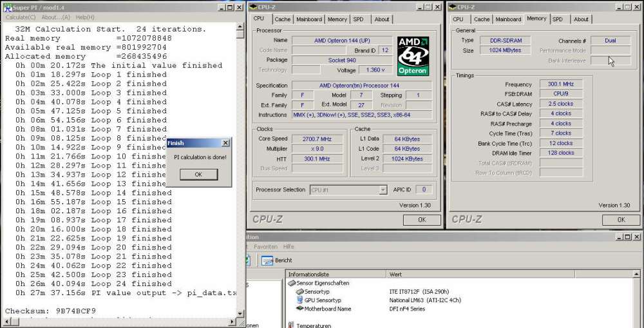Open the About tab in left CPU-Z
The height and width of the screenshot is (328, 644).
381,19
